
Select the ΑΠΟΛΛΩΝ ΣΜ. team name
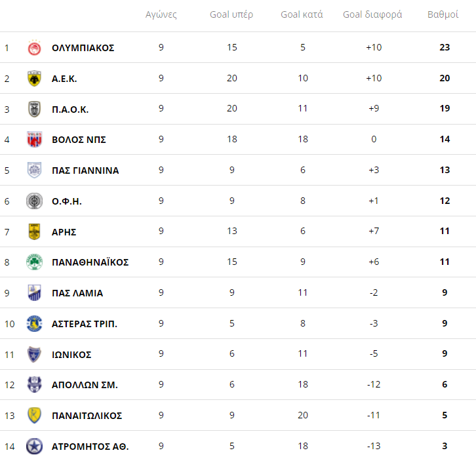tap(85, 385)
